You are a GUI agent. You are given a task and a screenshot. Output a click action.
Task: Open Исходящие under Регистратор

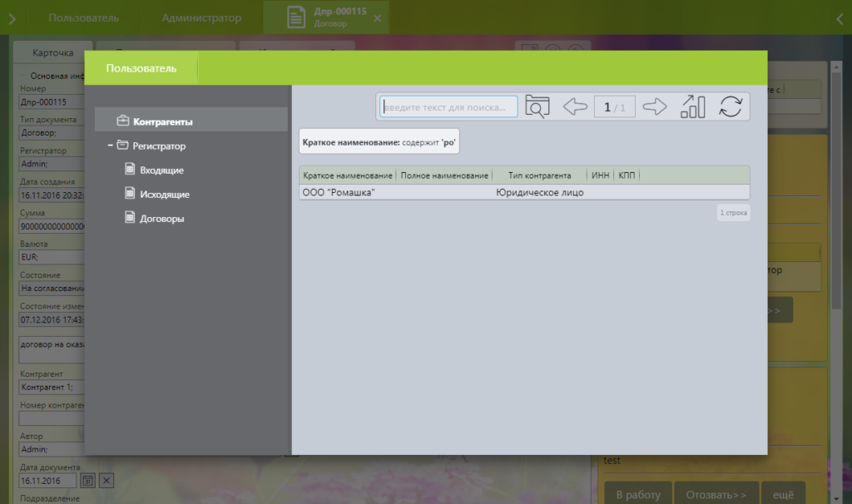tap(164, 195)
